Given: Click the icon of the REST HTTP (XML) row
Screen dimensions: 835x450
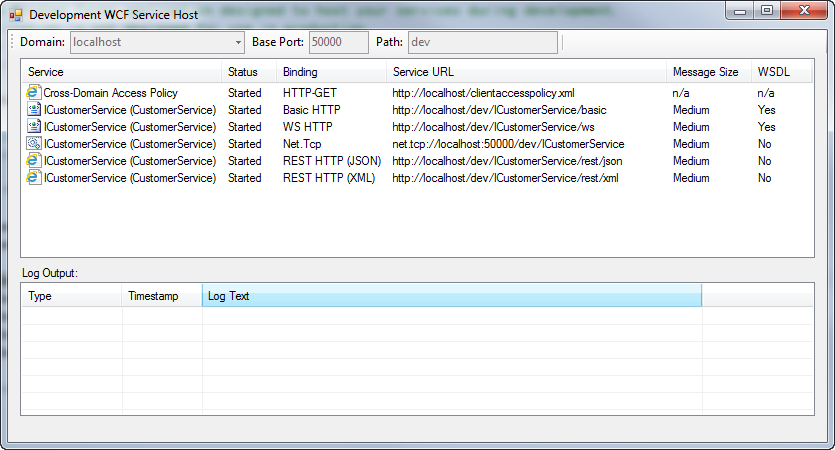Looking at the screenshot, I should click(33, 177).
